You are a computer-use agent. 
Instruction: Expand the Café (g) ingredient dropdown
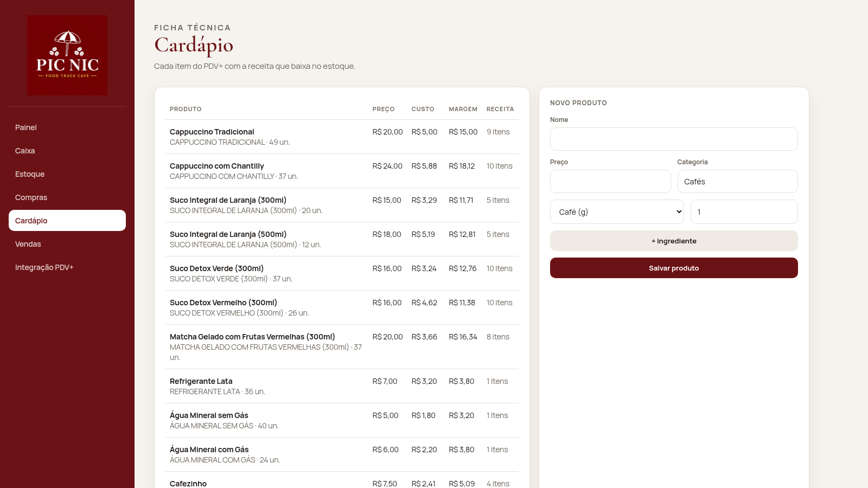tap(617, 212)
